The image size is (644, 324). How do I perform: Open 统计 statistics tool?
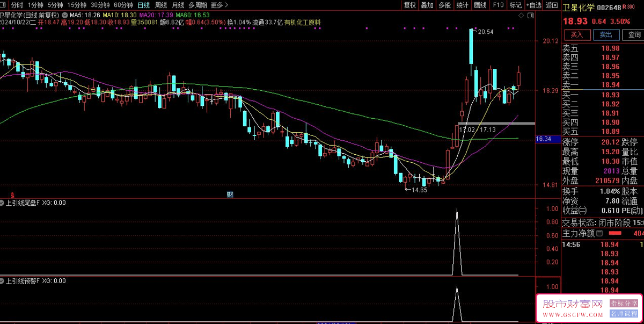click(462, 5)
